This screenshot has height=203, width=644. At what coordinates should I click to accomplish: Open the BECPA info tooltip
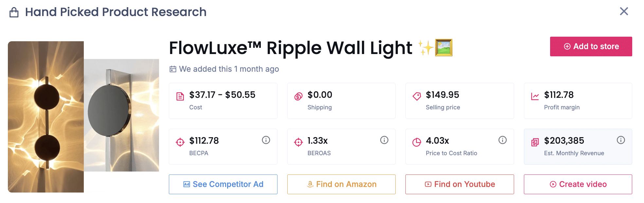click(x=266, y=140)
